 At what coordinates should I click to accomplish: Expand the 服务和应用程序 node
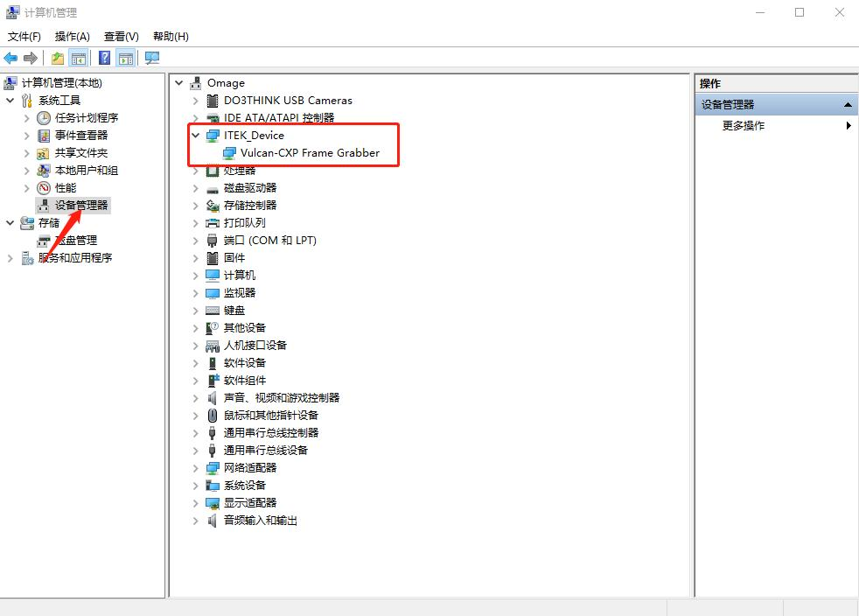pos(10,258)
